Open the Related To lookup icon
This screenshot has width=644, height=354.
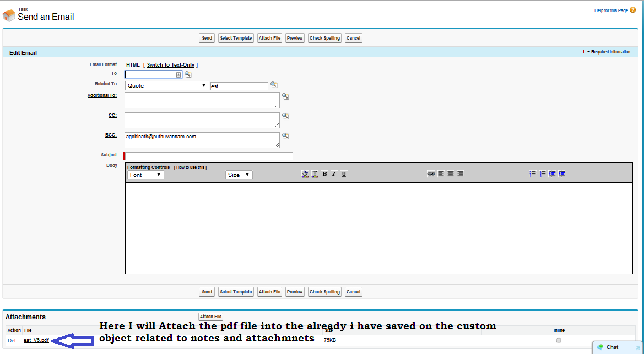[x=274, y=85]
